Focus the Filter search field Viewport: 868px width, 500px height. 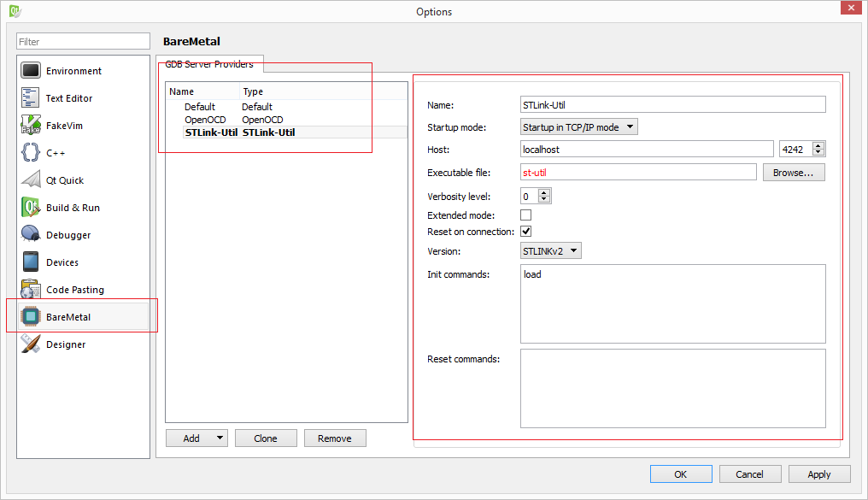click(83, 42)
